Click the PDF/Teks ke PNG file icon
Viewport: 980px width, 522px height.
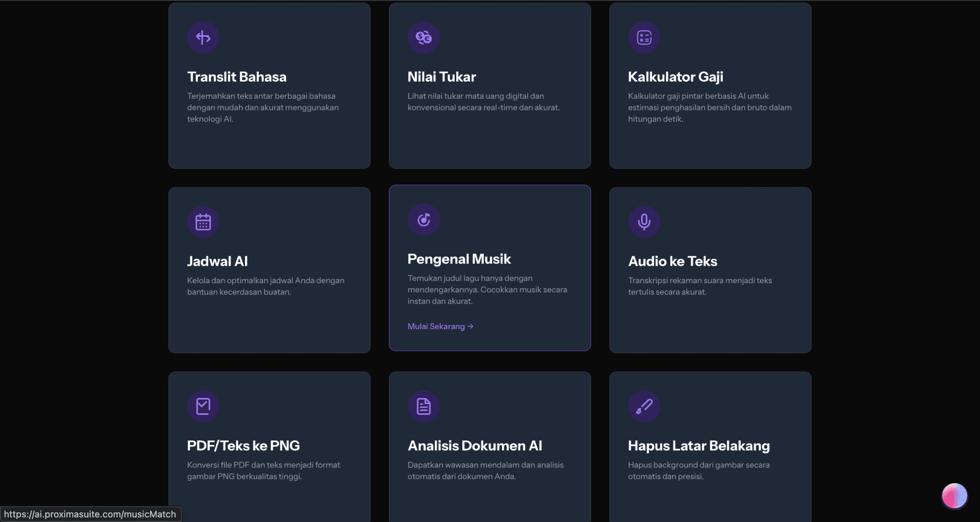(203, 407)
